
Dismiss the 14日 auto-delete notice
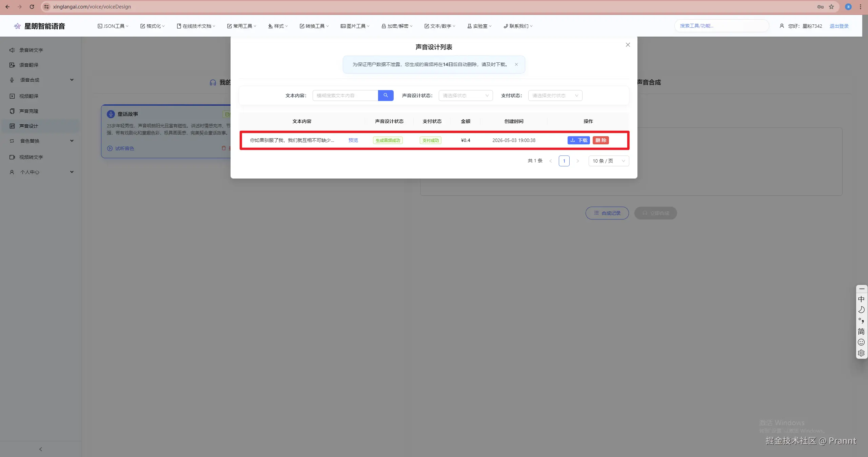coord(516,64)
